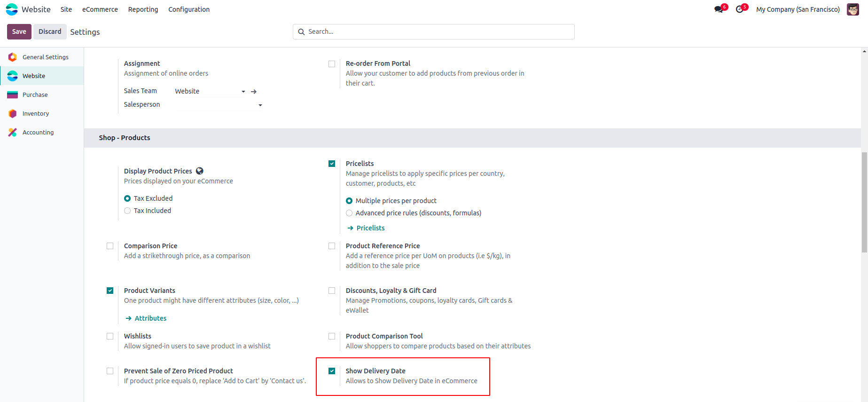Click the Website app logo icon
Viewport: 868px width, 402px height.
pyautogui.click(x=12, y=9)
